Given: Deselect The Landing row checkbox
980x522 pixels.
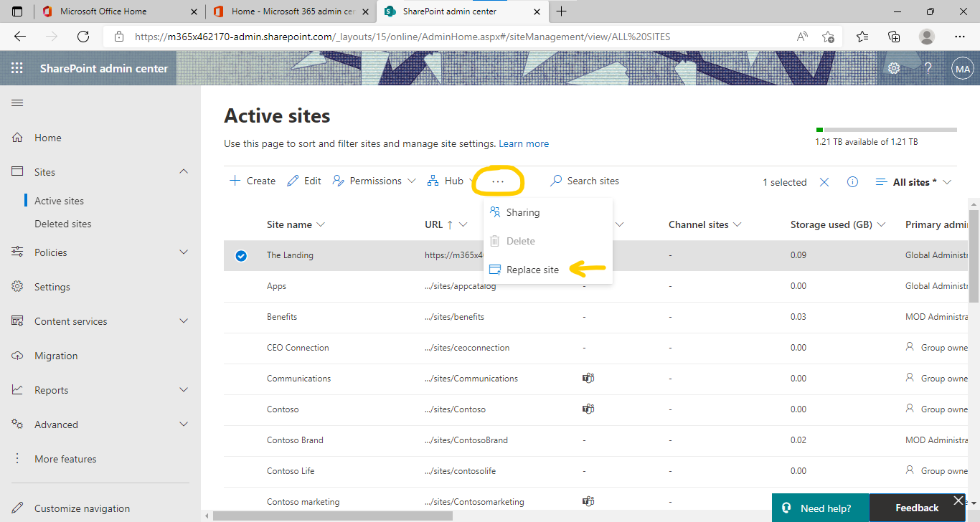Looking at the screenshot, I should (x=241, y=255).
